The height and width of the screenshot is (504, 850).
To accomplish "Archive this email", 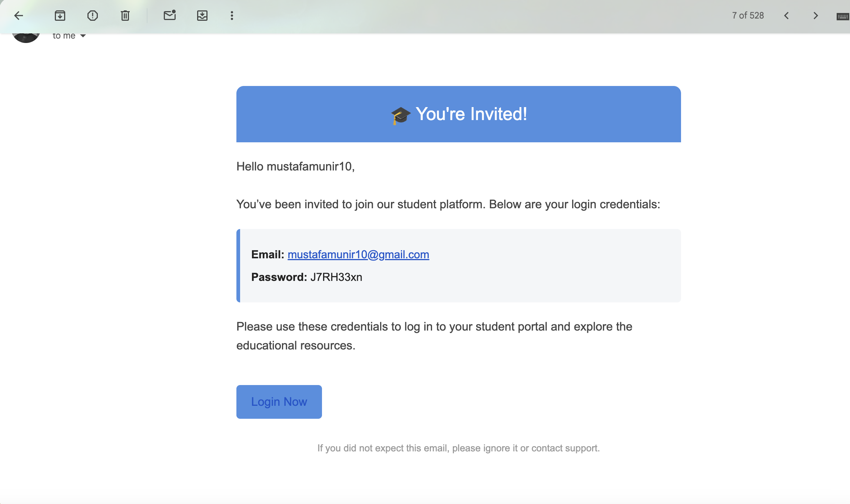I will tap(60, 16).
